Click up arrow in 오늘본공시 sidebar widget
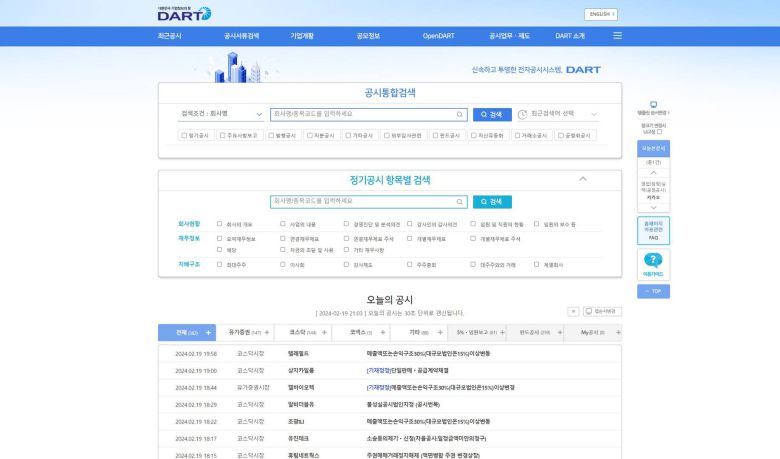780x459 pixels. coord(654,173)
